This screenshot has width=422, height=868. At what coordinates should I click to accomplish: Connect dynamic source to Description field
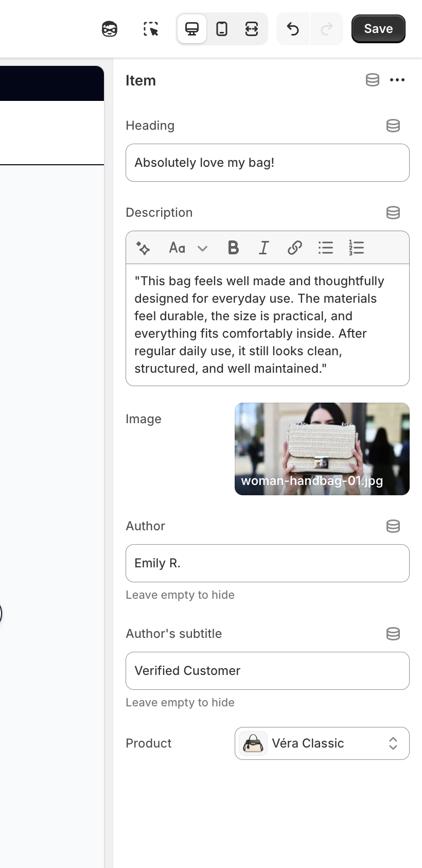[393, 213]
